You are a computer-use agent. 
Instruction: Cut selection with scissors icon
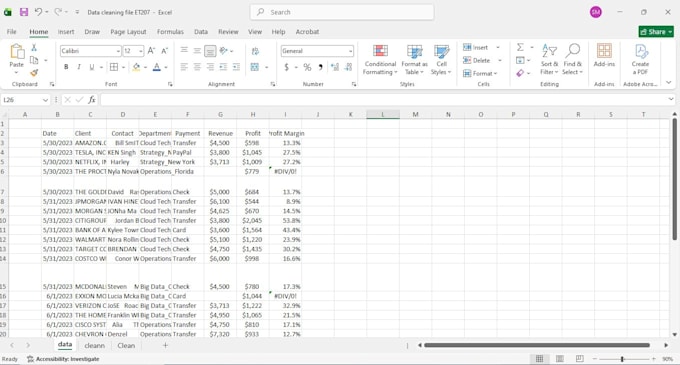click(34, 48)
